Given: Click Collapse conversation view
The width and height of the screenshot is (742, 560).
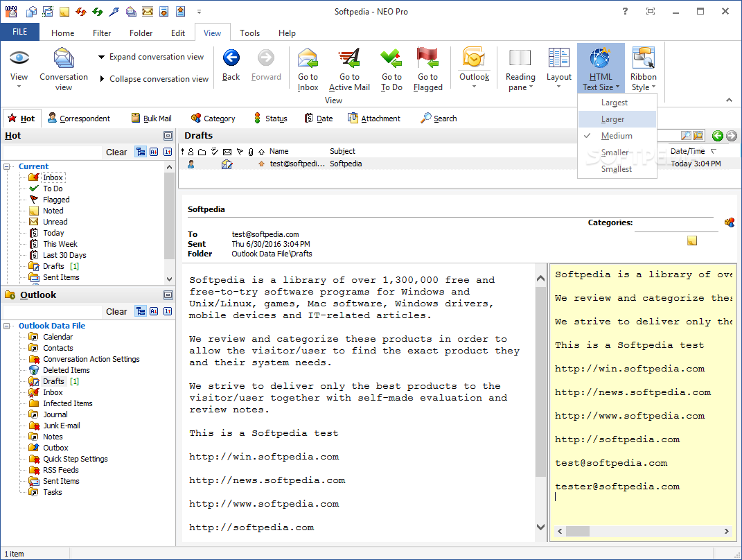Looking at the screenshot, I should click(x=154, y=78).
